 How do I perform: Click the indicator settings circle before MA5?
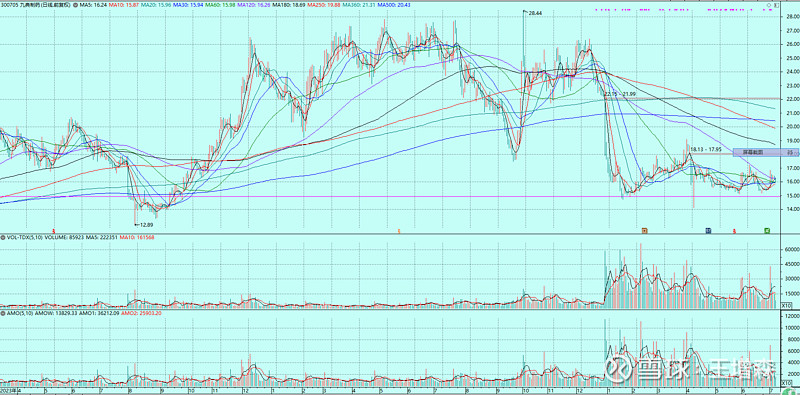(x=76, y=5)
